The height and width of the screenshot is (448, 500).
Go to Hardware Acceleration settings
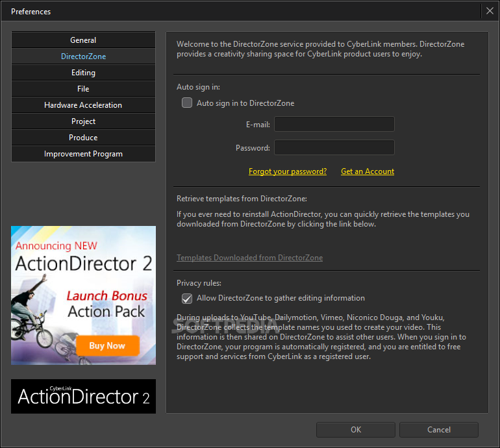click(x=83, y=105)
